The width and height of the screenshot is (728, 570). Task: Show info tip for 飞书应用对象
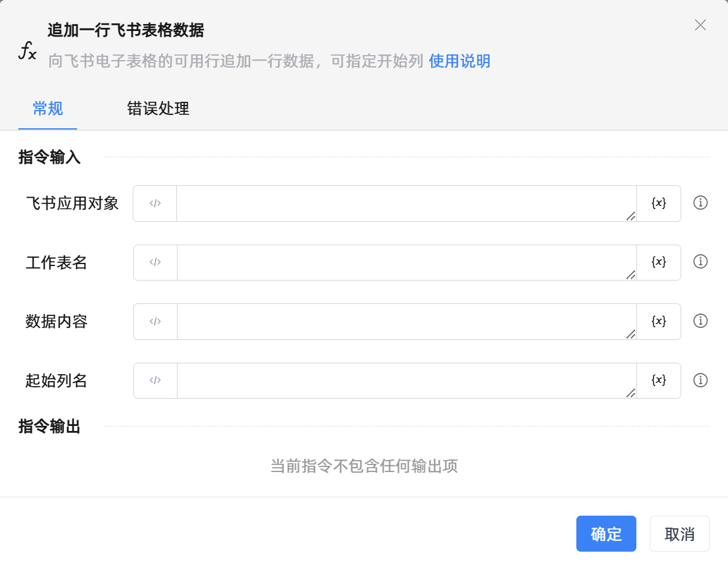pyautogui.click(x=700, y=203)
